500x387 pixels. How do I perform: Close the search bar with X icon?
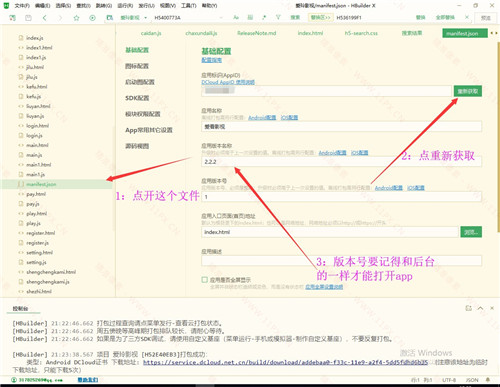(467, 17)
